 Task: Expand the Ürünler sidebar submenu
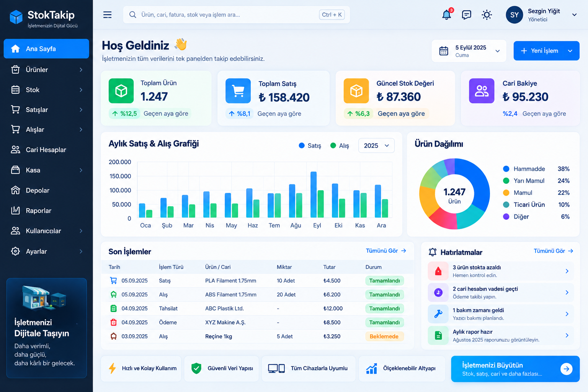click(x=81, y=70)
